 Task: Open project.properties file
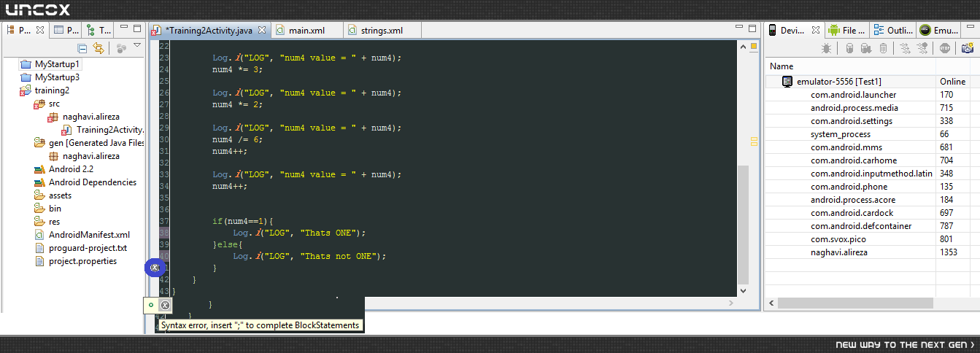coord(75,261)
